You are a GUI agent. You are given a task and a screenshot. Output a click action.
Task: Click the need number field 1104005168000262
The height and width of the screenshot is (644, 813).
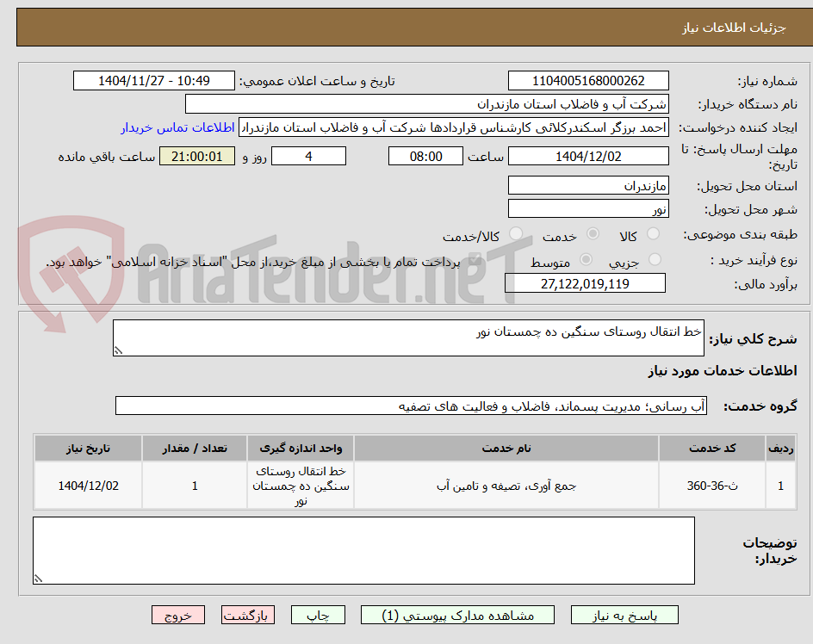click(x=588, y=81)
